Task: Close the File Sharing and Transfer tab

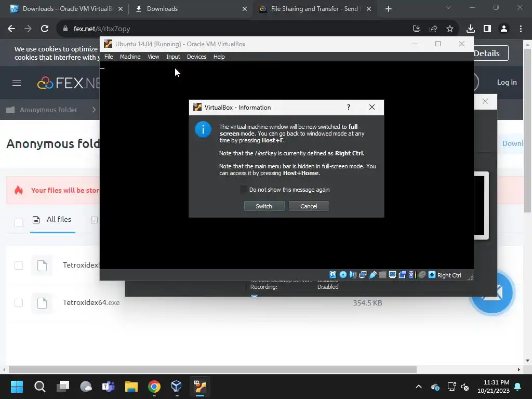Action: (369, 9)
